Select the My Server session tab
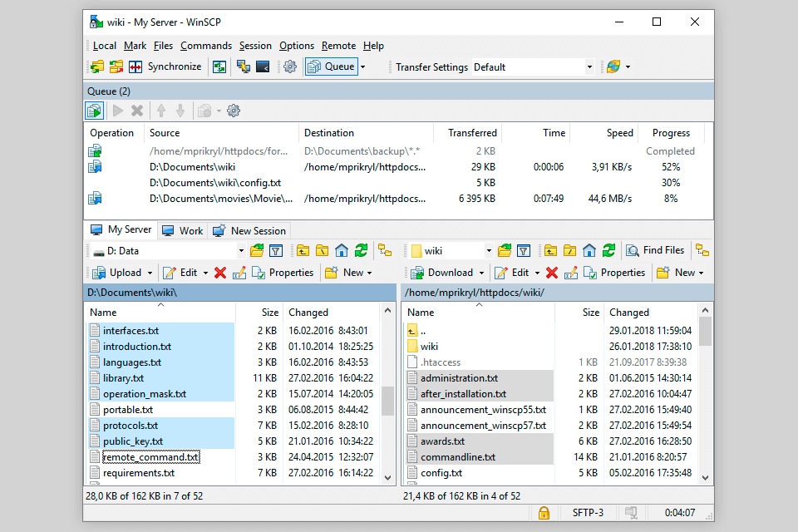 [x=121, y=229]
